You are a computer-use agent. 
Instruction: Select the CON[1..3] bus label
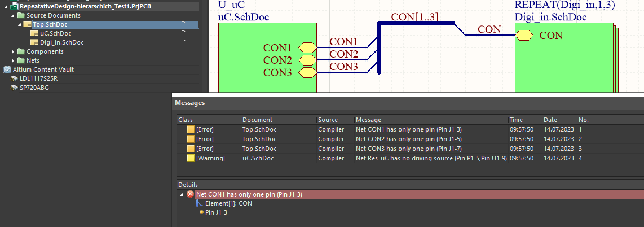pyautogui.click(x=415, y=16)
